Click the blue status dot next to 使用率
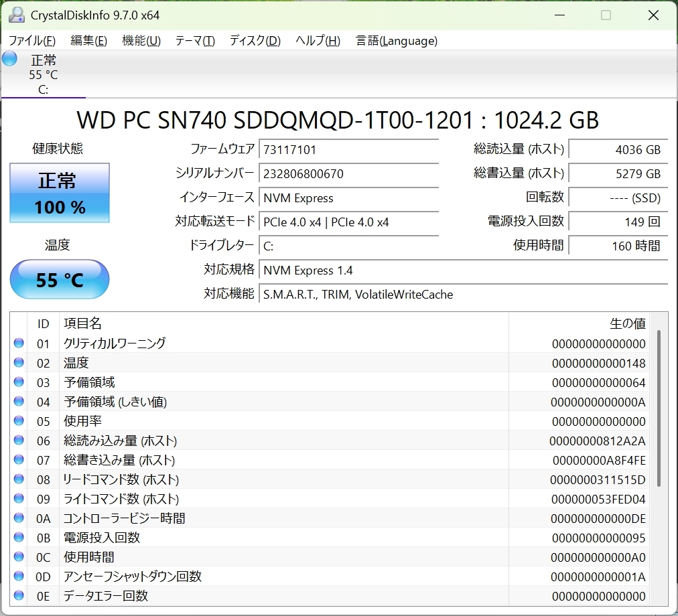 pyautogui.click(x=19, y=420)
